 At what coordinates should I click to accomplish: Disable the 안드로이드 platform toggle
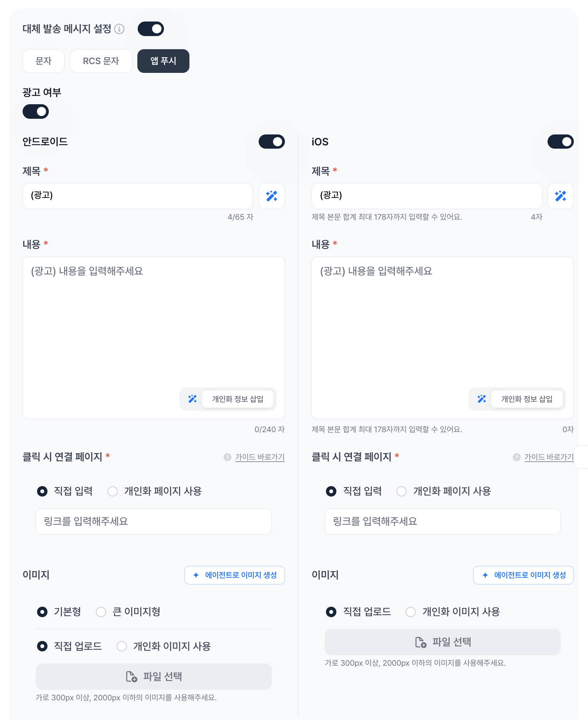point(272,142)
